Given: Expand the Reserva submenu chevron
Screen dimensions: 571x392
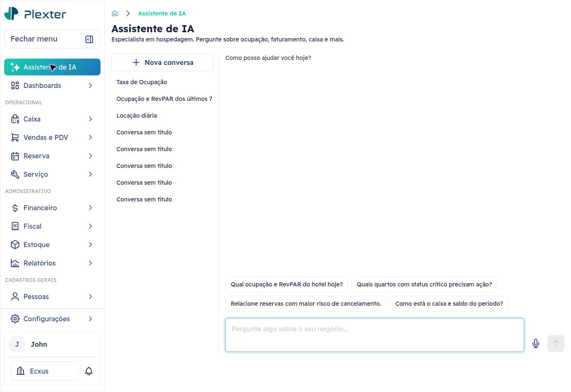Looking at the screenshot, I should [90, 156].
